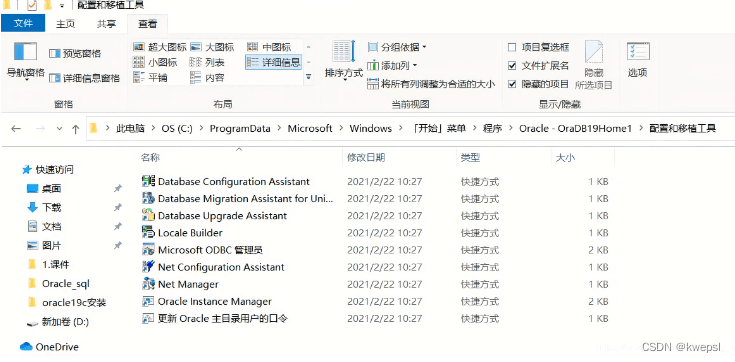Viewport: 735px width, 362px height.
Task: Open the 选项 options icon
Action: [x=638, y=51]
